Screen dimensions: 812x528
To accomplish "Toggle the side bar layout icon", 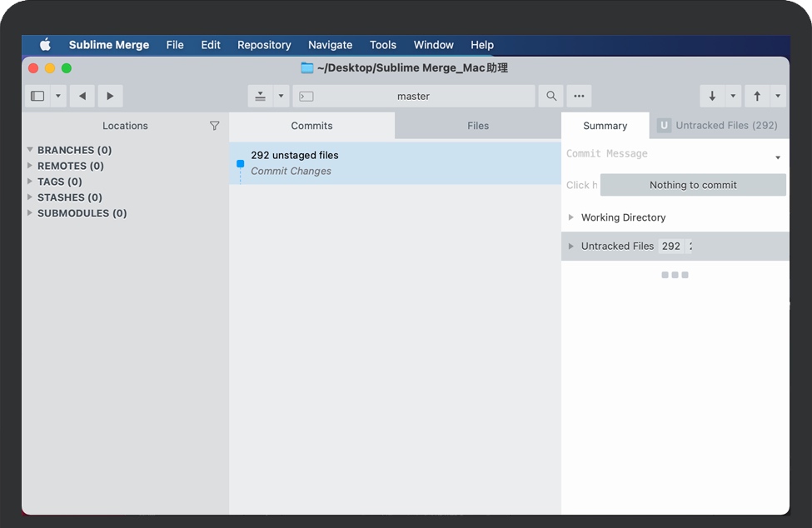I will click(x=37, y=96).
